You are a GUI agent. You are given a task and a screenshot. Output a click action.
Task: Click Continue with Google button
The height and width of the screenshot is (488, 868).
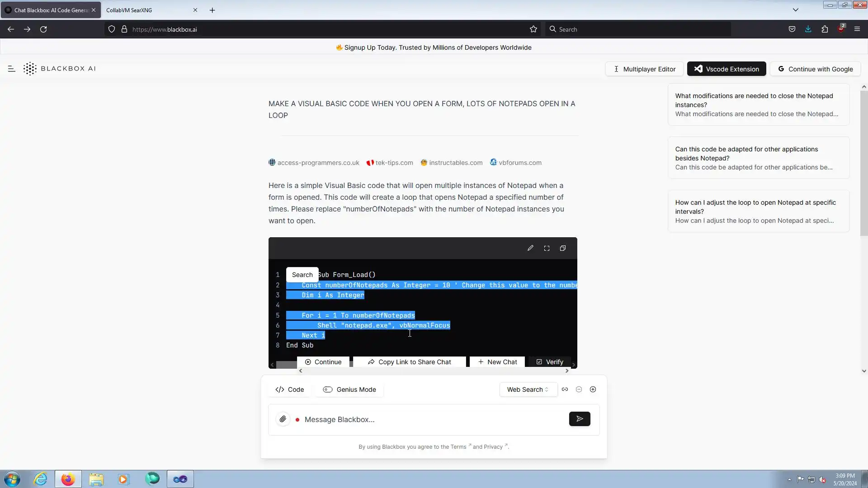click(x=815, y=69)
